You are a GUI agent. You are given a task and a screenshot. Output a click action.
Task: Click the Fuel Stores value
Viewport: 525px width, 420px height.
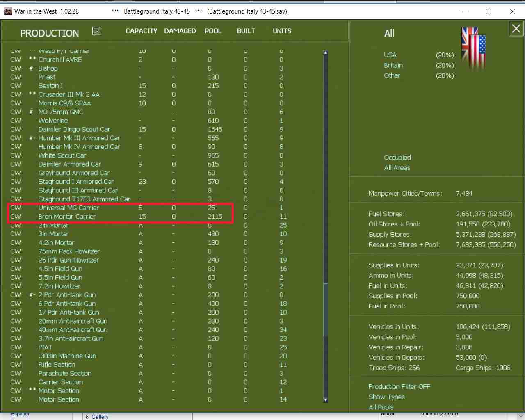484,214
